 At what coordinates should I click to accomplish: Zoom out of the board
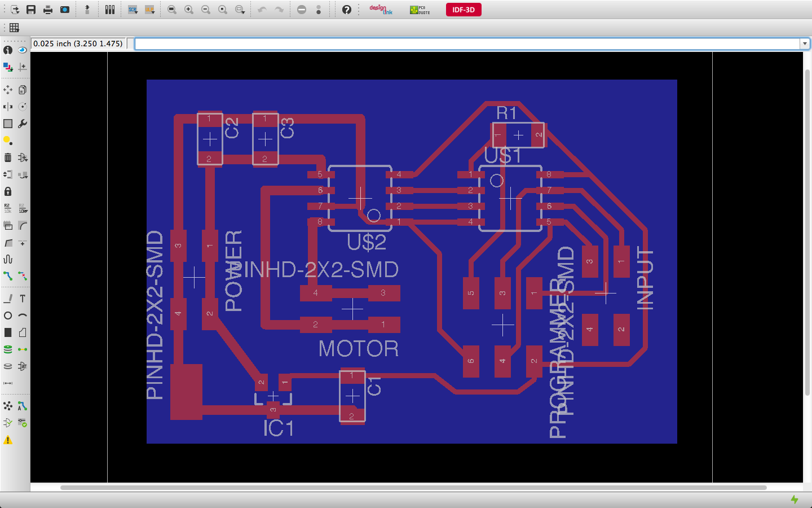(206, 10)
